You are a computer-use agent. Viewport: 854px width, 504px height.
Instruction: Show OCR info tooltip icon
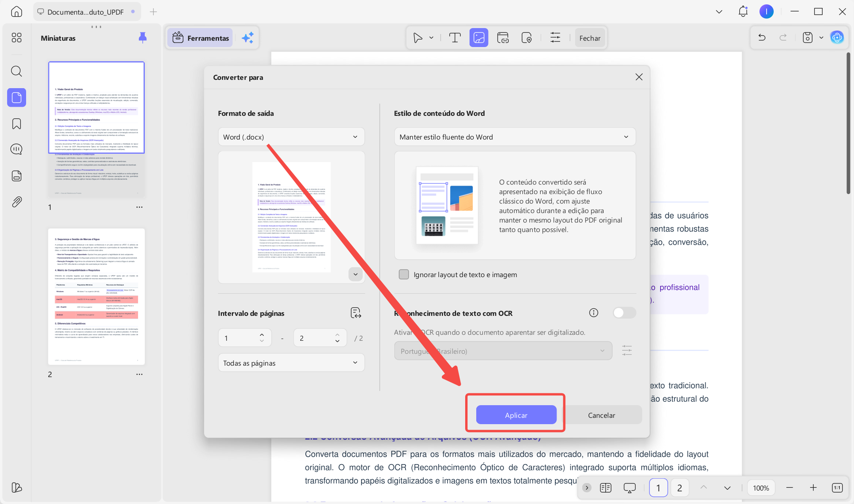click(593, 313)
